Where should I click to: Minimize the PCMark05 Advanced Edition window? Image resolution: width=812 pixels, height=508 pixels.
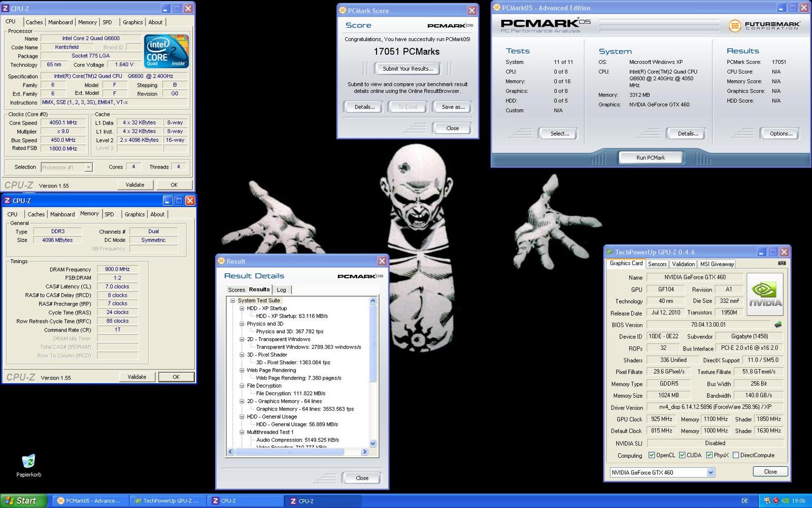tap(781, 8)
